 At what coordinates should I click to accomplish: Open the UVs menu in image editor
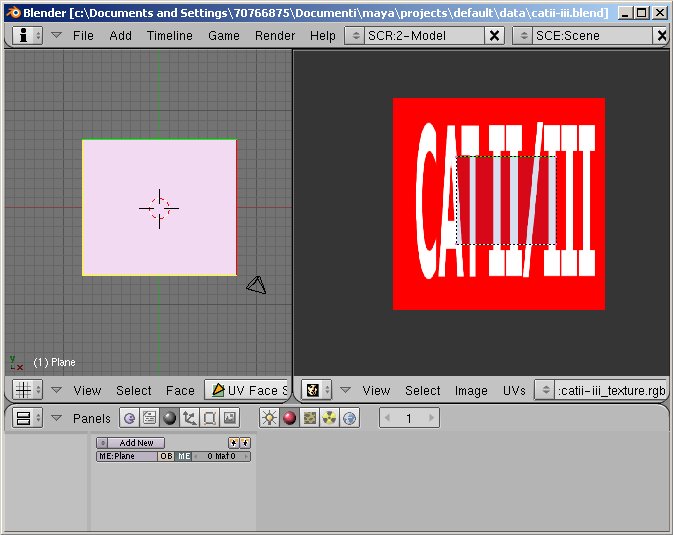click(x=514, y=390)
